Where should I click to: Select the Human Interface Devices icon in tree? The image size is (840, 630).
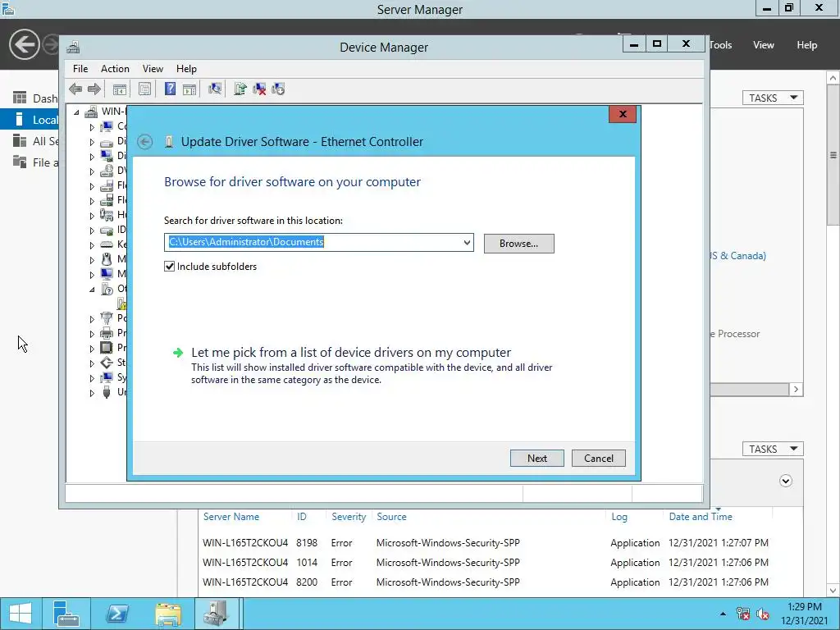tap(107, 215)
